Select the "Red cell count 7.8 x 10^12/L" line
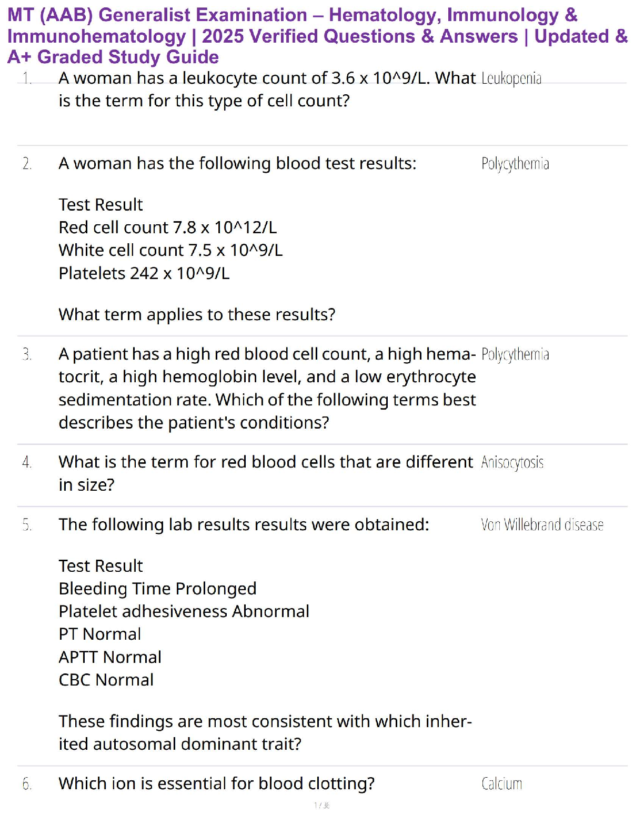 (x=167, y=227)
